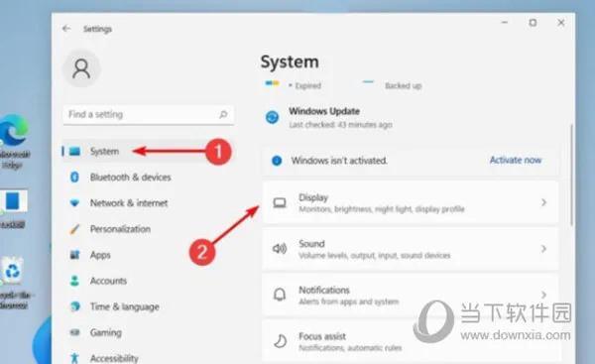Select the blue file desktop icon
The height and width of the screenshot is (364, 595).
pyautogui.click(x=13, y=208)
